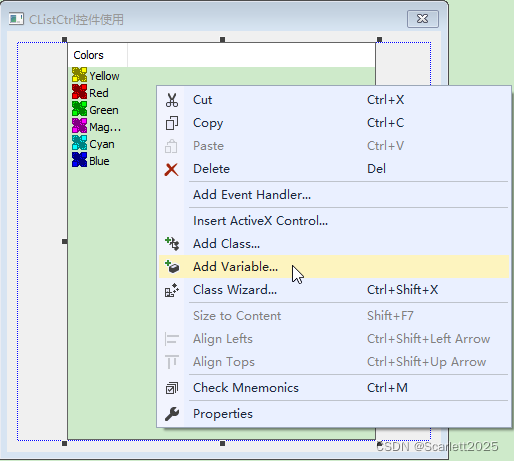Click the Class Wizard icon
This screenshot has height=461, width=514.
point(172,290)
